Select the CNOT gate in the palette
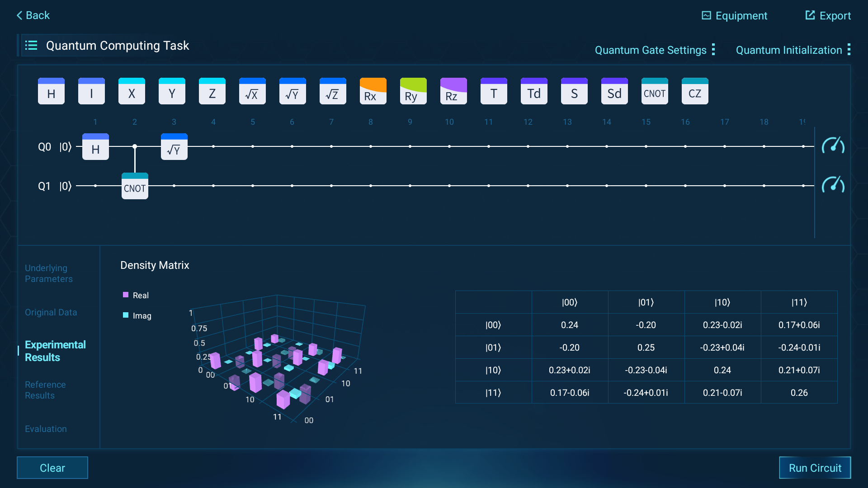 click(655, 92)
